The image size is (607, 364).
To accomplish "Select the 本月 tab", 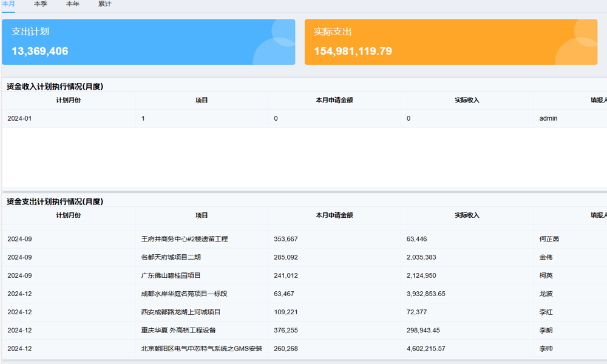I will coord(10,4).
